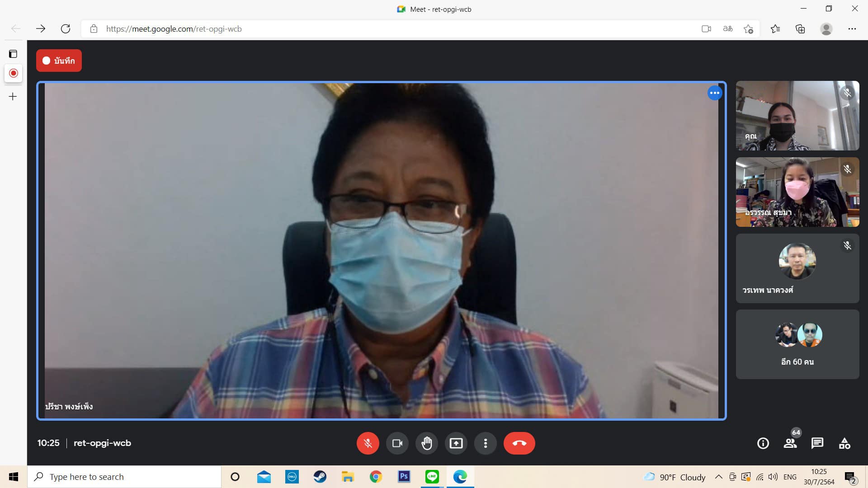Click the red record icon in Edge sidebar
The image size is (868, 488).
13,73
